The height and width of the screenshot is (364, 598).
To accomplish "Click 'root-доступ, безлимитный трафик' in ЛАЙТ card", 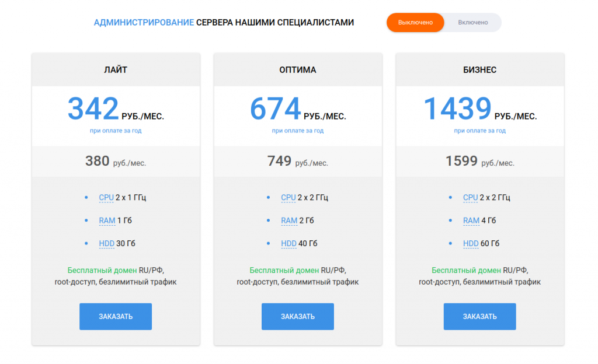I will [x=116, y=282].
